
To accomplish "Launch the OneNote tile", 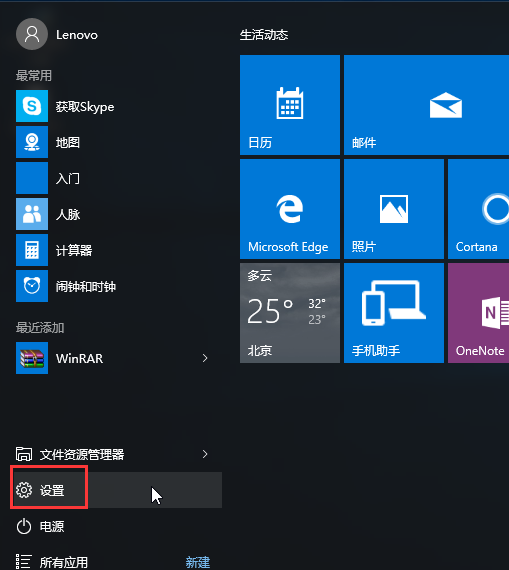I will pos(478,313).
